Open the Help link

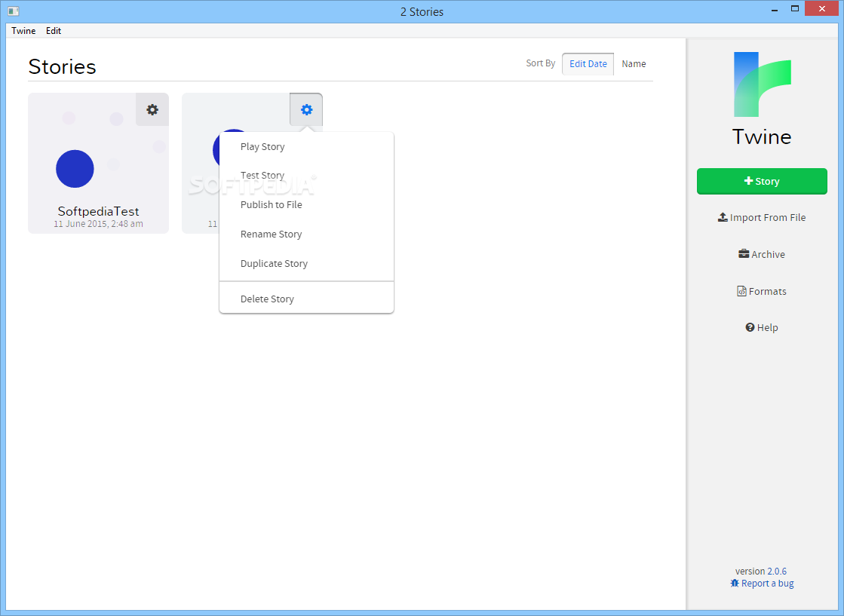pyautogui.click(x=762, y=328)
